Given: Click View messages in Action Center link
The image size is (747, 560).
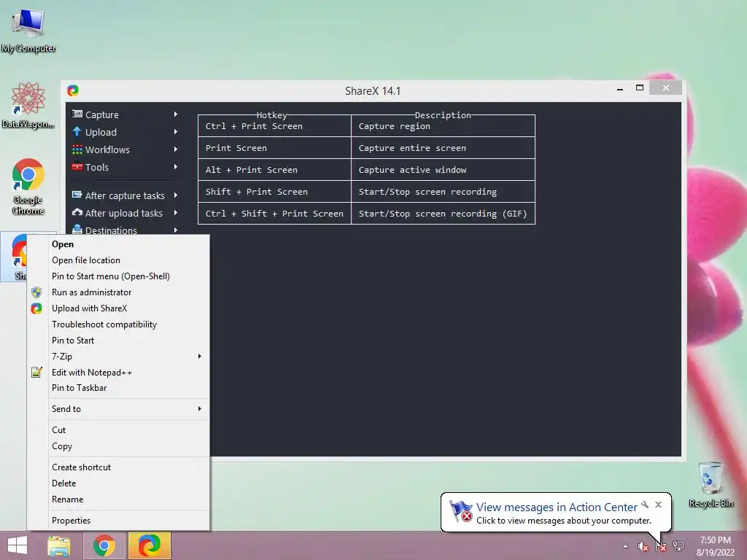Looking at the screenshot, I should point(557,507).
